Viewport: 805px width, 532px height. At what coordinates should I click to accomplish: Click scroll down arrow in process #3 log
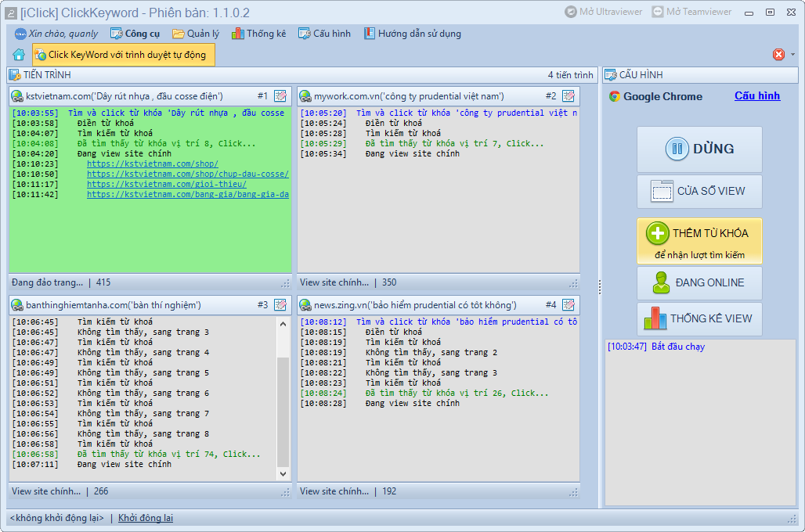(283, 473)
